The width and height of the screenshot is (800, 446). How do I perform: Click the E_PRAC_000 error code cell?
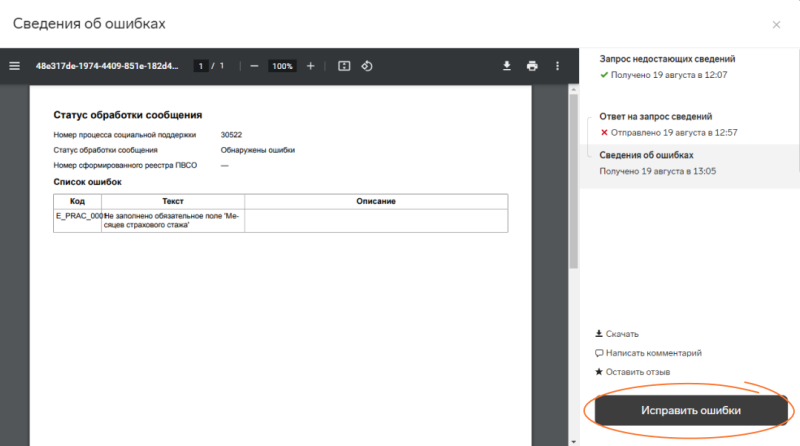coord(78,220)
